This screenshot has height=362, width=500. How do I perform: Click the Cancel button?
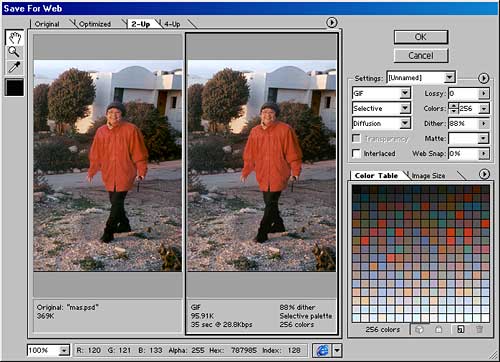click(x=421, y=55)
